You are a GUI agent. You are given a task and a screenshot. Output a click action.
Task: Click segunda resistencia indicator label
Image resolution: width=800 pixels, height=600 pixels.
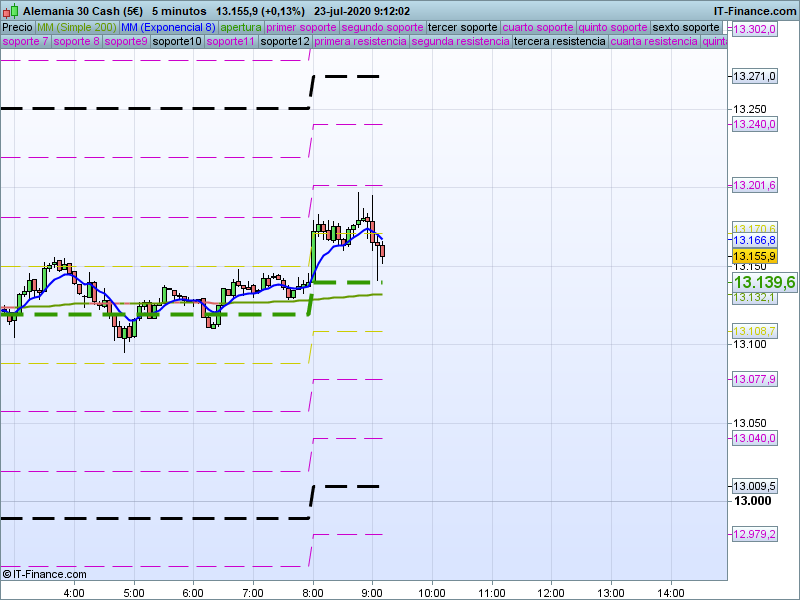pos(461,41)
